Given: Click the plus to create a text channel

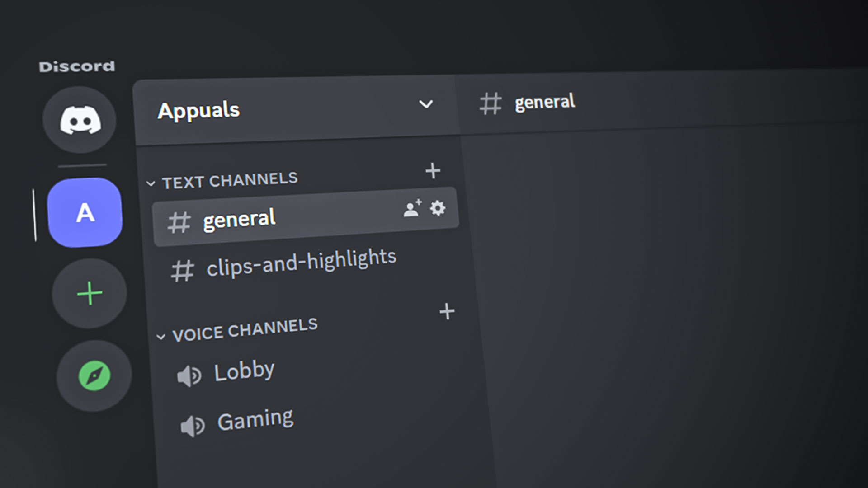Looking at the screenshot, I should coord(433,170).
